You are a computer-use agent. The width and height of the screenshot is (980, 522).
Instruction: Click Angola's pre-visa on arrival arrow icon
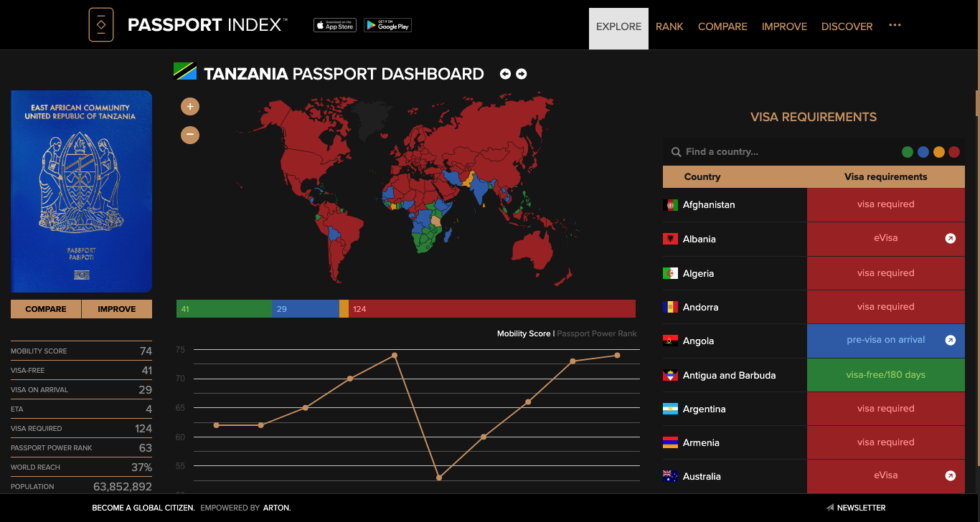[950, 340]
